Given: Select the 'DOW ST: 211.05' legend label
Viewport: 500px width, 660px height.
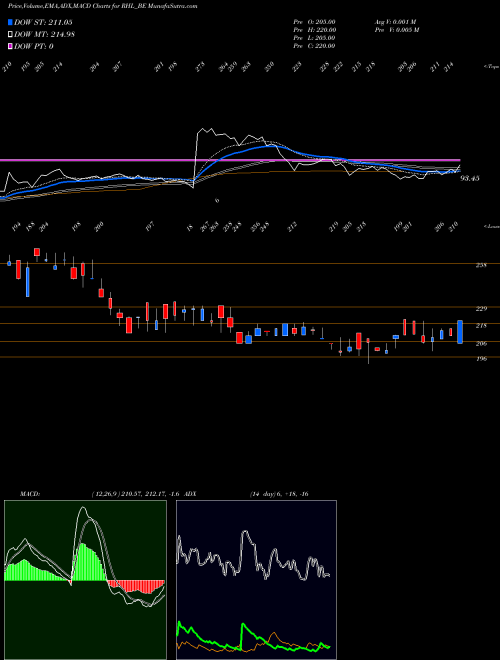Looking at the screenshot, I should [43, 22].
